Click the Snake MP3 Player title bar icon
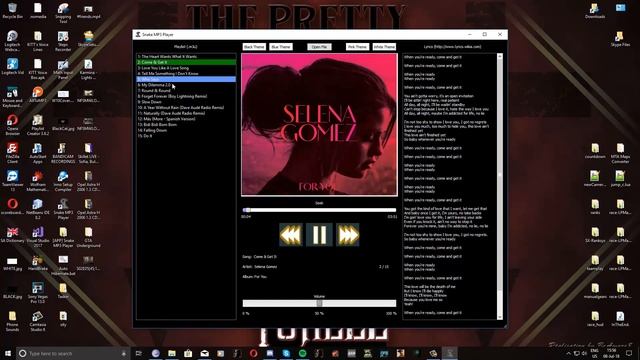This screenshot has height=360, width=640. pos(138,35)
